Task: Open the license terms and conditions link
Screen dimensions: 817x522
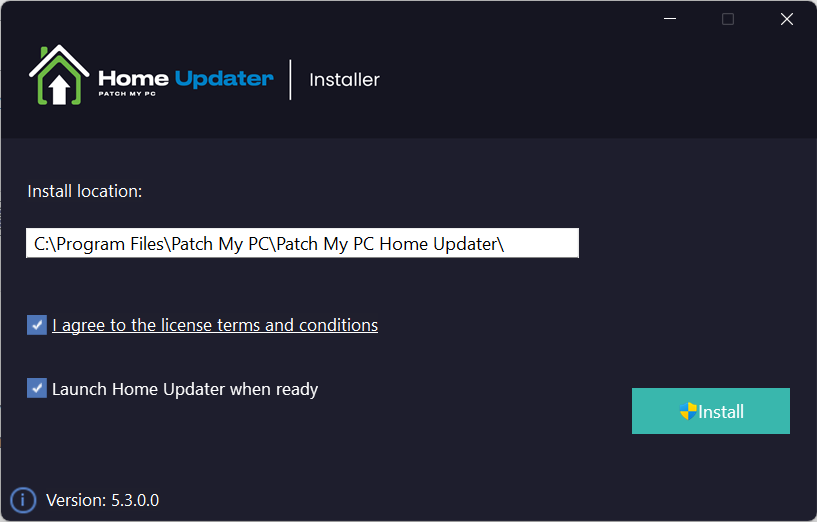Action: 215,325
